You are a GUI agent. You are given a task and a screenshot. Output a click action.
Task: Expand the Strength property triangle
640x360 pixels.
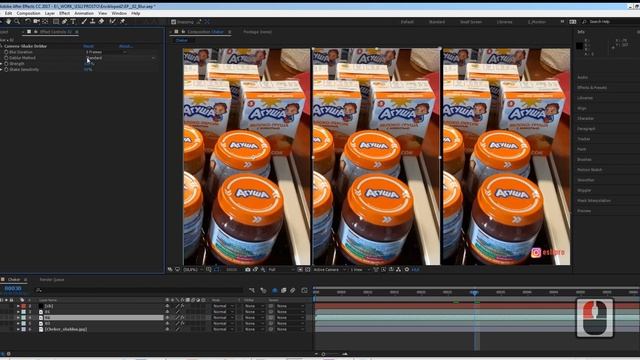click(x=2, y=64)
